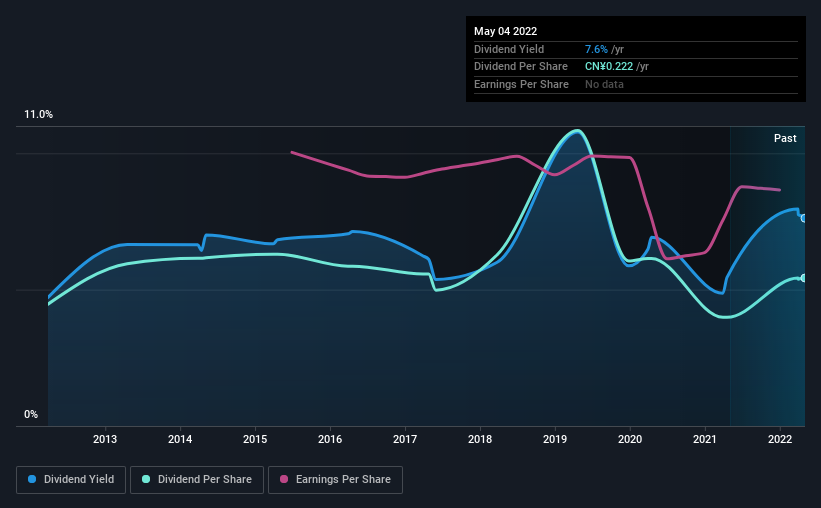The image size is (821, 508).
Task: Select the 2014 x-axis label
Action: (x=180, y=439)
